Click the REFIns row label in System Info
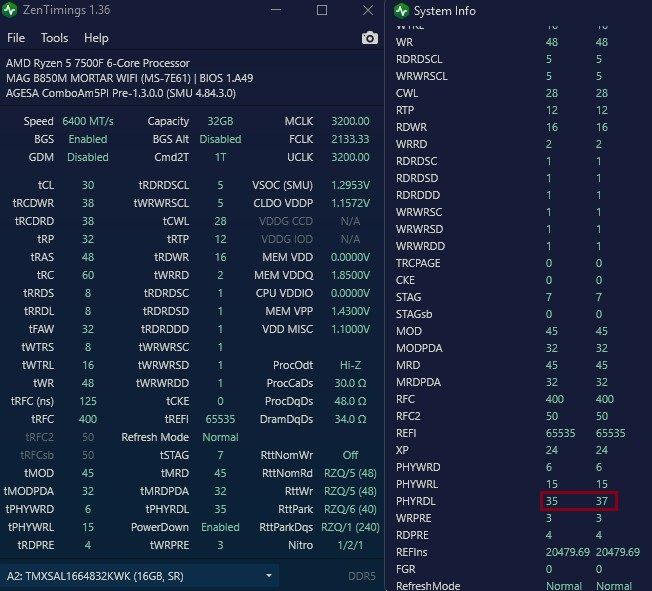Screen dimensions: 652x591 [x=412, y=552]
